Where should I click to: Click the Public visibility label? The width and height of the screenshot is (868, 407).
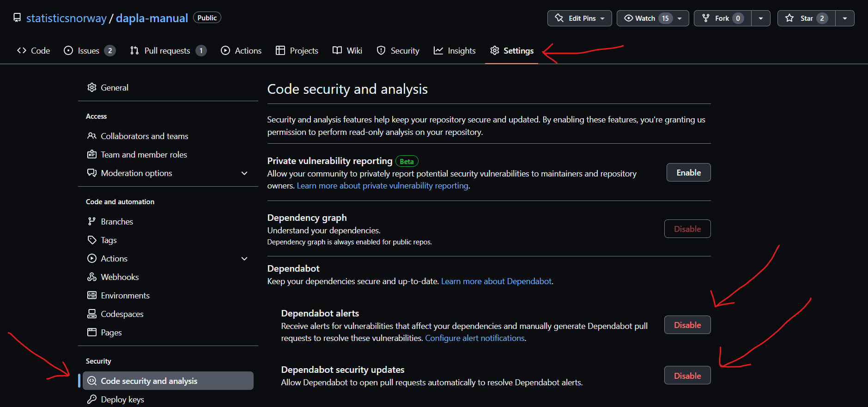click(x=207, y=18)
